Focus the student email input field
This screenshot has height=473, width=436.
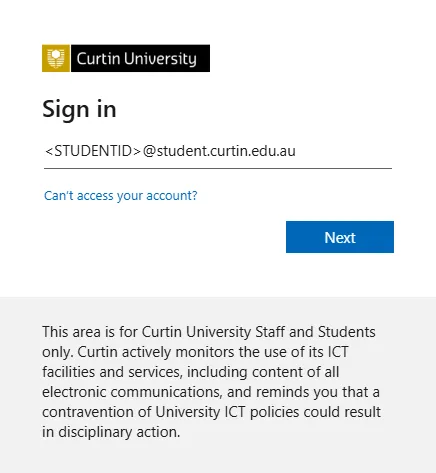tap(218, 151)
